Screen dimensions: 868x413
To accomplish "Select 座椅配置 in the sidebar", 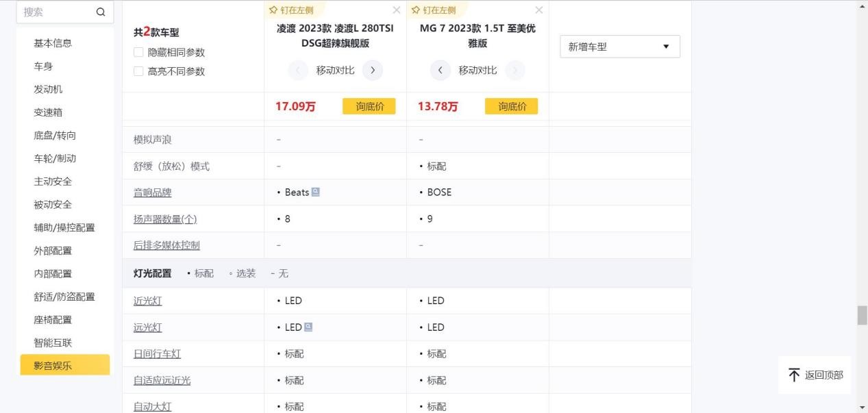I will click(x=53, y=320).
